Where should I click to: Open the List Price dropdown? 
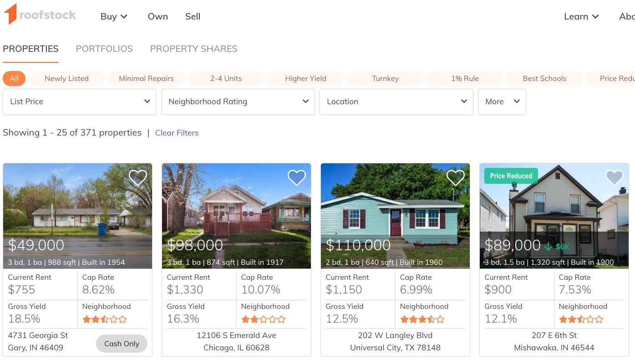[x=80, y=101]
